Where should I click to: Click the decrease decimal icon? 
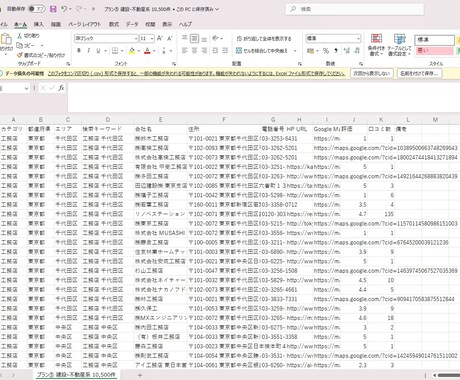click(x=357, y=51)
